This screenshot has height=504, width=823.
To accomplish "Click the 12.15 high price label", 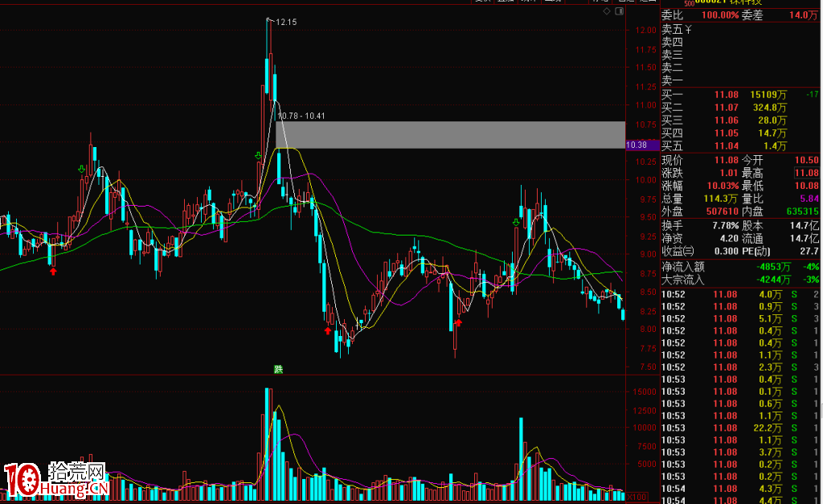I will click(286, 22).
